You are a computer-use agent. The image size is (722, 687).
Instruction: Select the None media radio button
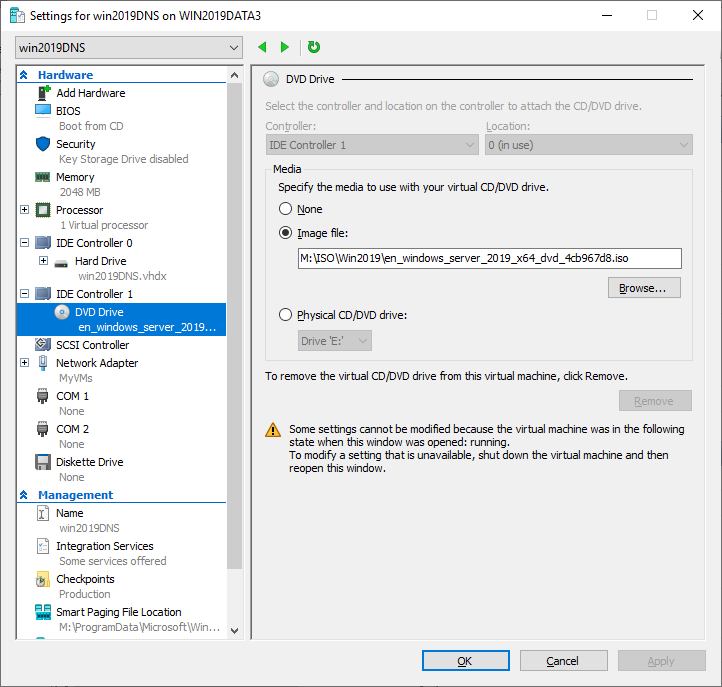click(285, 209)
